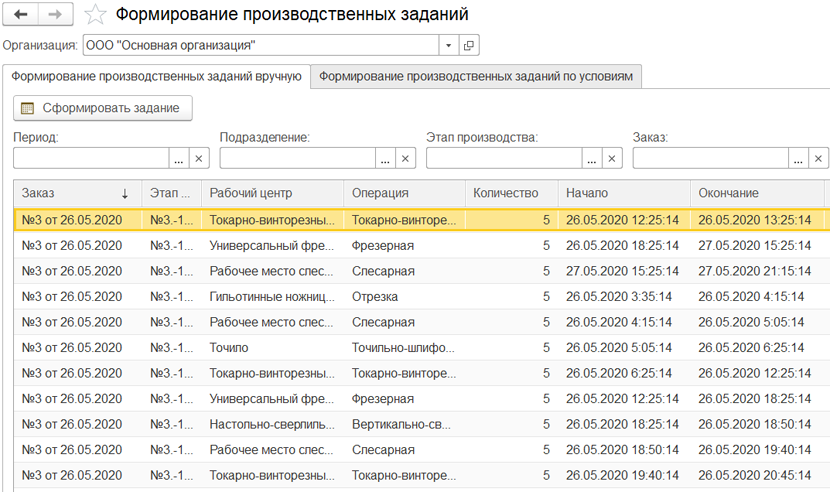Image resolution: width=830 pixels, height=492 pixels.
Task: Open Период selection with ellipsis button
Action: 178,158
